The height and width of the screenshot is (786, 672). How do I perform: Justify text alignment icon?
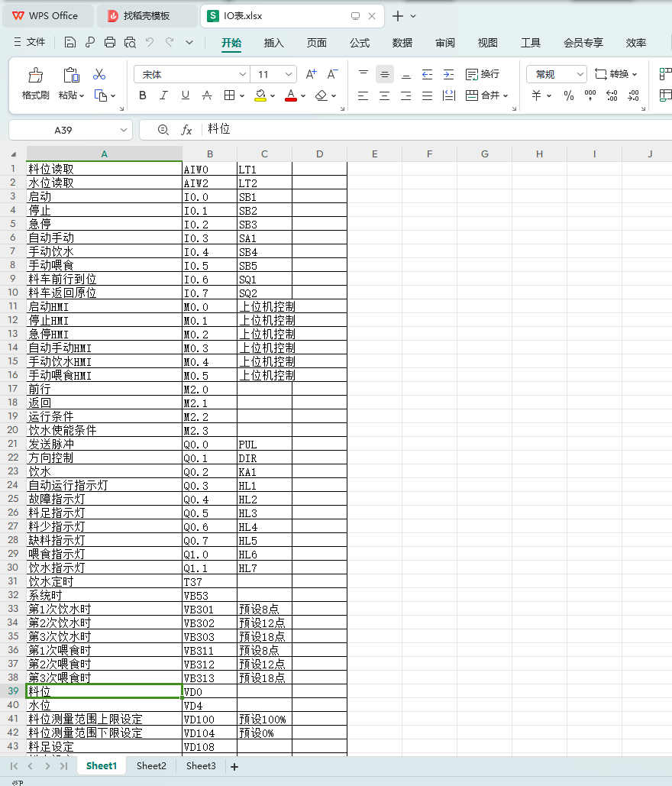click(427, 95)
